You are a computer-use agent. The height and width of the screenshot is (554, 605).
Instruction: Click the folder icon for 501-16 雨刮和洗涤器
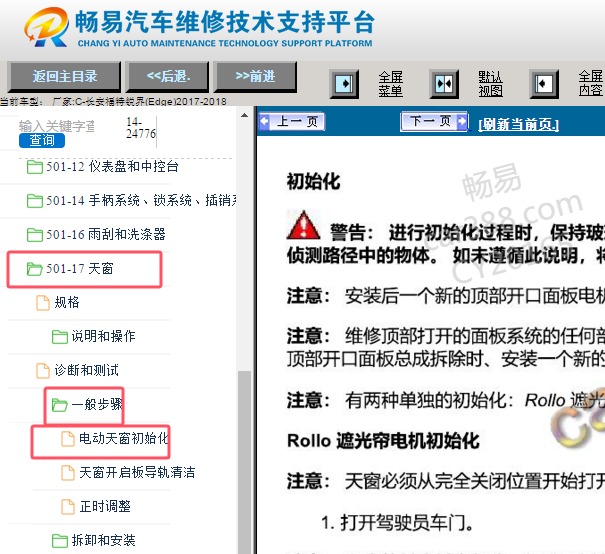[35, 235]
